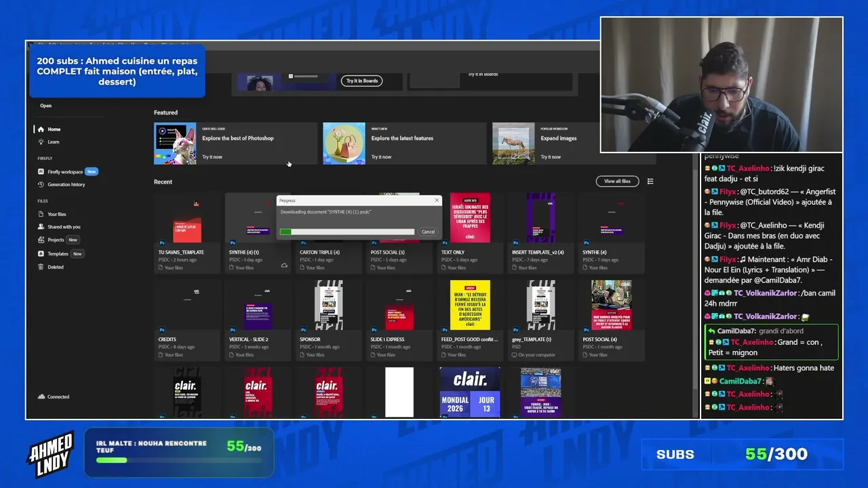This screenshot has width=868, height=488.
Task: Open the Deleted trash icon
Action: point(41,267)
